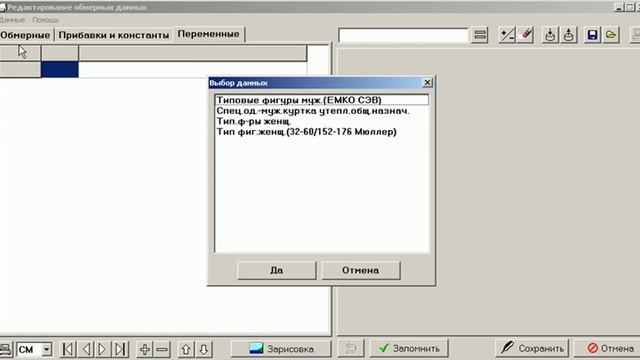Image resolution: width=640 pixels, height=360 pixels.
Task: Switch to the Обмерные tab
Action: tap(25, 35)
